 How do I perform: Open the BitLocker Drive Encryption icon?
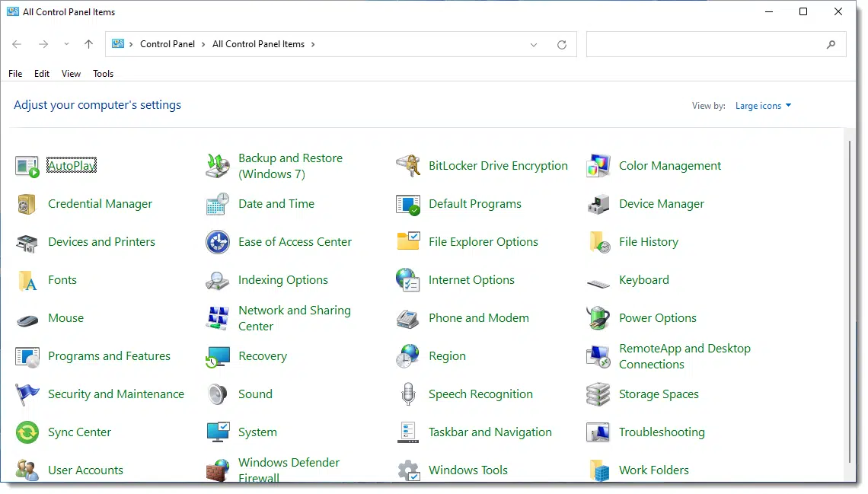point(408,166)
